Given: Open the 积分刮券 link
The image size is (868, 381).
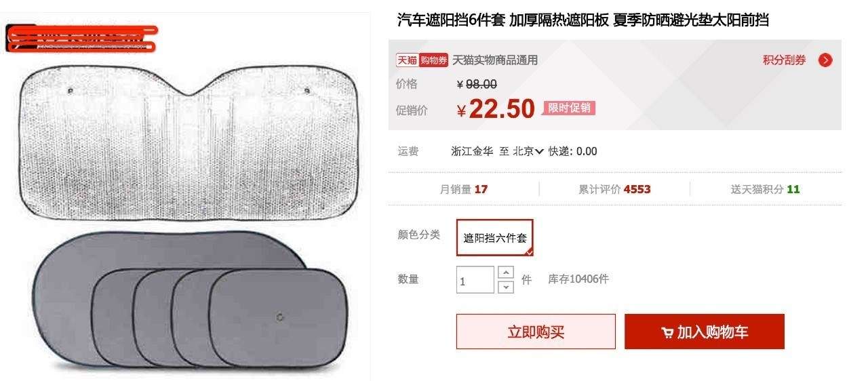Looking at the screenshot, I should click(x=785, y=60).
